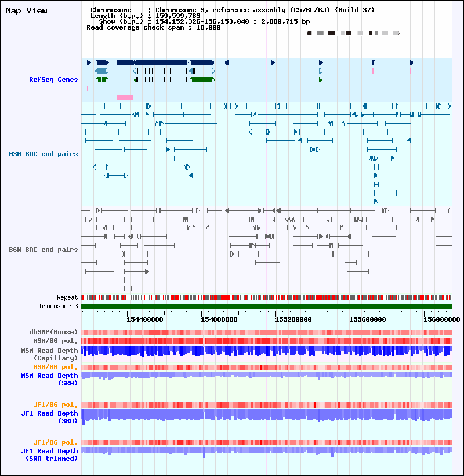Click the 154400000 axis coordinate

tap(144, 319)
